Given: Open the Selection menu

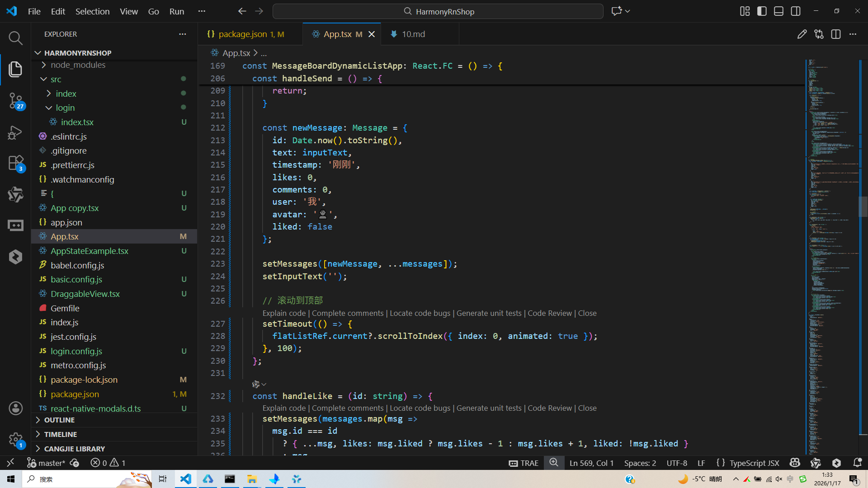Looking at the screenshot, I should 92,11.
